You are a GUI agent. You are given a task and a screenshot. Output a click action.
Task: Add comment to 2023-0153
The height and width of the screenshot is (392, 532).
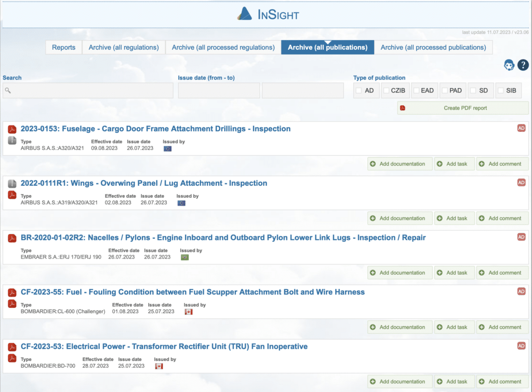pos(502,164)
